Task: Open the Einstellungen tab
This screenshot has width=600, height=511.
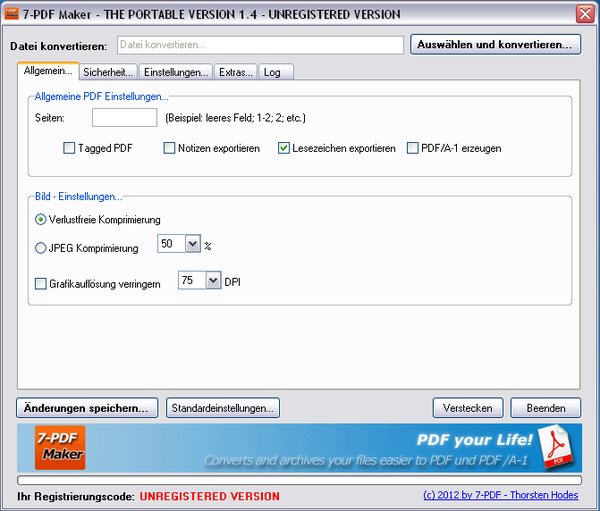Action: 176,72
